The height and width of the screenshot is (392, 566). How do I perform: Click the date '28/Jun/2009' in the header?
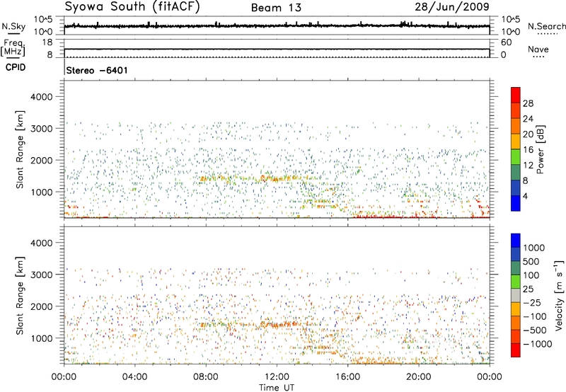[452, 7]
